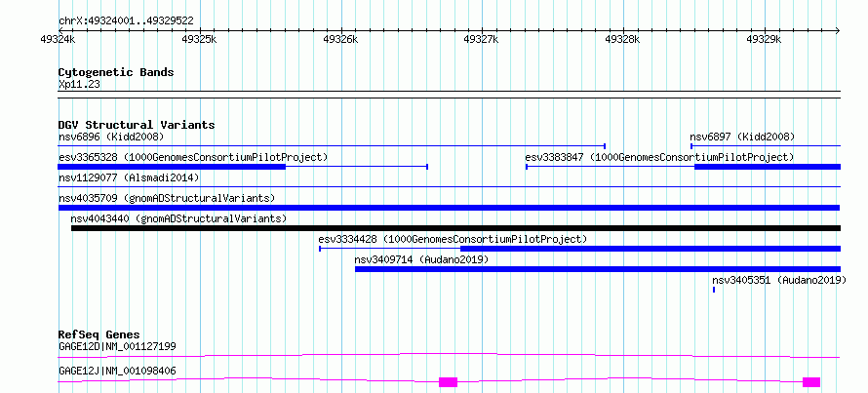Click the ruler's left arrowhead

point(61,30)
